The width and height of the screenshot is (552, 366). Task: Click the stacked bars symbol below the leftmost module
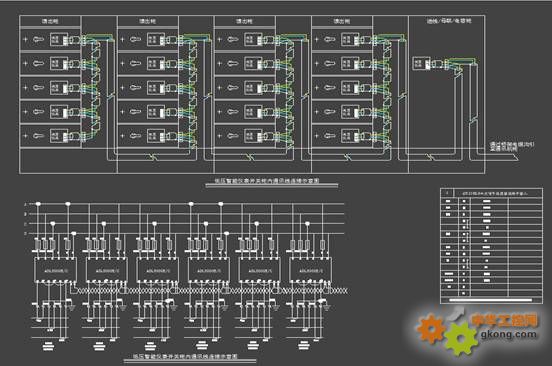click(x=48, y=346)
